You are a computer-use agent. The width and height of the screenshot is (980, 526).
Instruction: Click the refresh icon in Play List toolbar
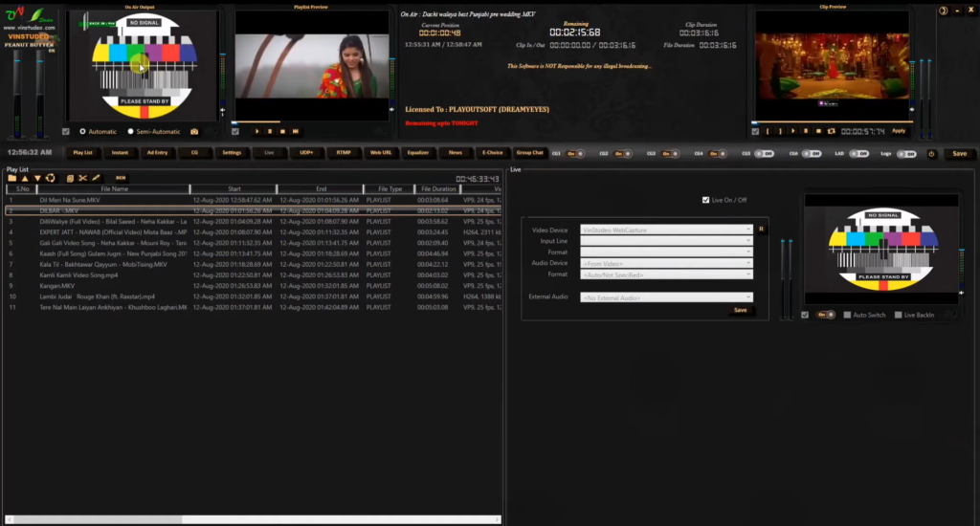tap(50, 178)
